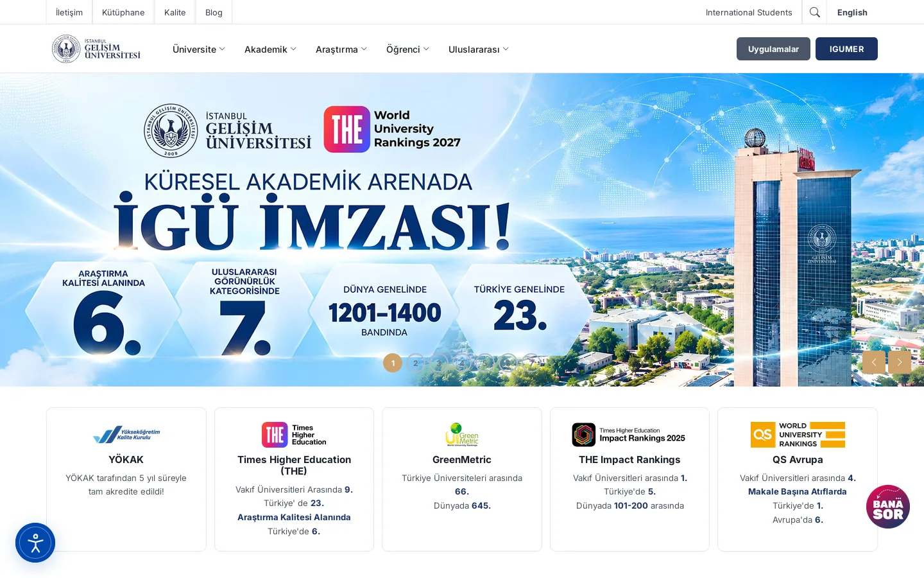This screenshot has width=924, height=578.
Task: Open the Kütüphane top link
Action: click(123, 12)
